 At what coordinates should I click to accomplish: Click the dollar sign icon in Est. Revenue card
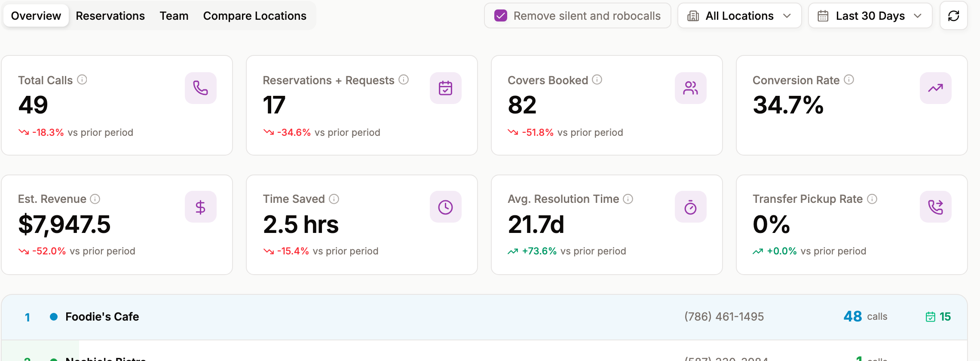200,207
